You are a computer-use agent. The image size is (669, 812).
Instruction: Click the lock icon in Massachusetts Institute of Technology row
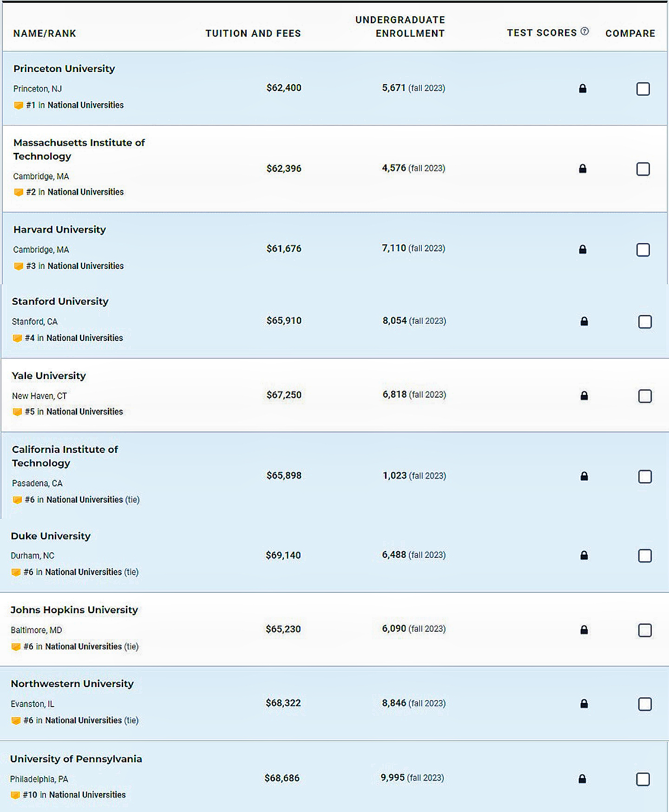(x=583, y=169)
